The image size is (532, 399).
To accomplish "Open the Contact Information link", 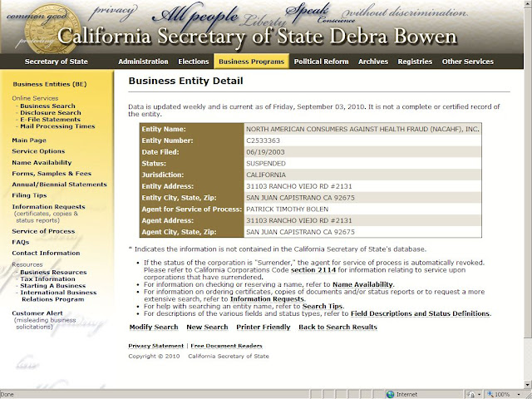I will [x=46, y=253].
